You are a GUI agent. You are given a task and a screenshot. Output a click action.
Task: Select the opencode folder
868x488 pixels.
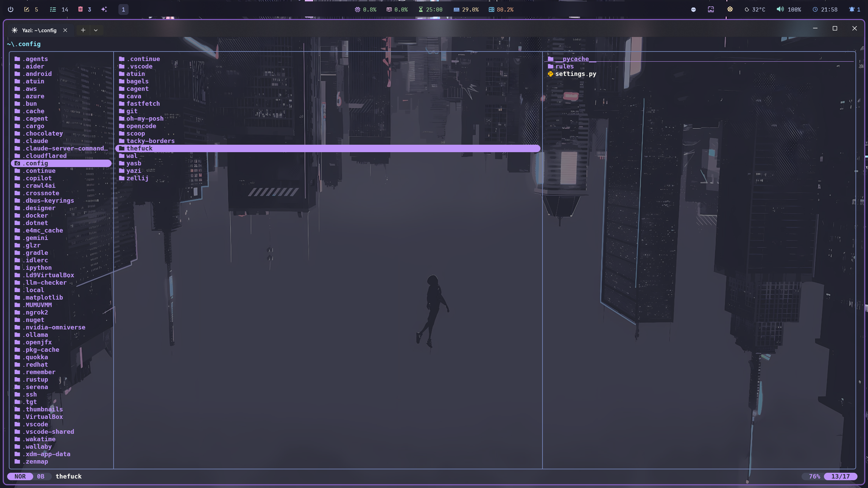tap(328, 126)
